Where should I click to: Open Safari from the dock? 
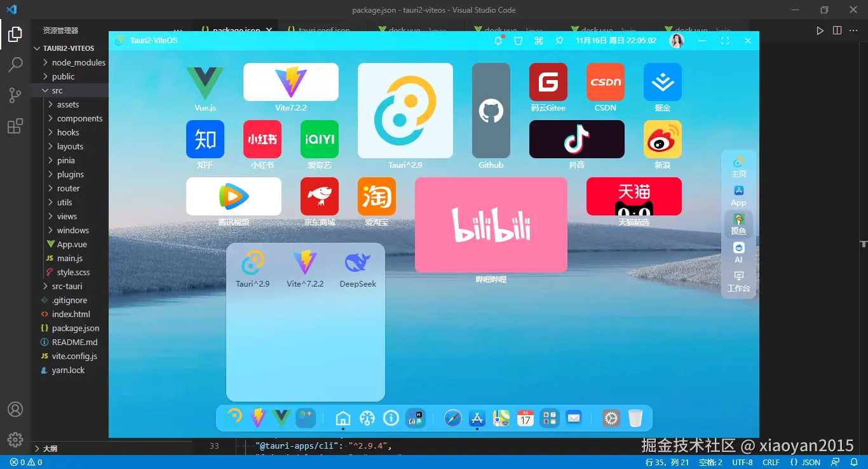[x=452, y=418]
